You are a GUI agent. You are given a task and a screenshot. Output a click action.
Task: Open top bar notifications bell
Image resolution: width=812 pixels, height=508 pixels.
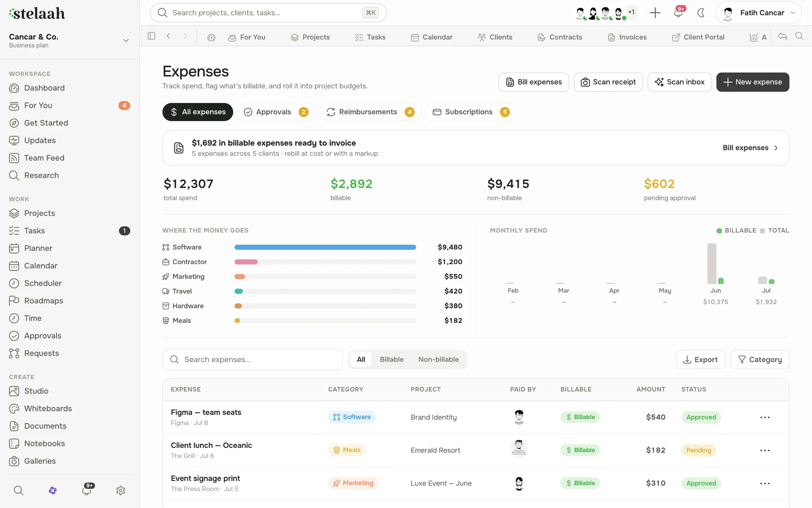(678, 13)
